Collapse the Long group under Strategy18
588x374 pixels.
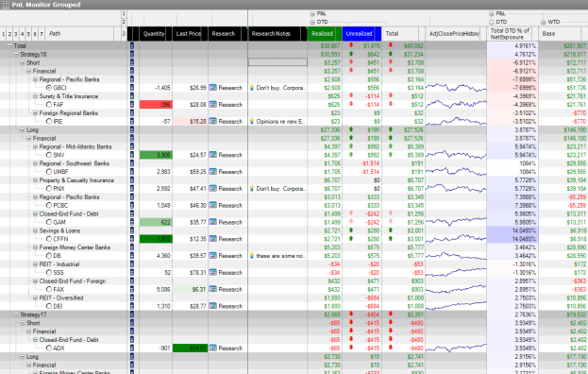click(22, 129)
